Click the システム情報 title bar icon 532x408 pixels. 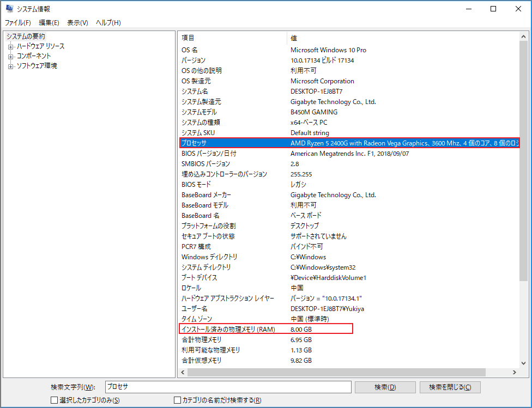coord(9,9)
